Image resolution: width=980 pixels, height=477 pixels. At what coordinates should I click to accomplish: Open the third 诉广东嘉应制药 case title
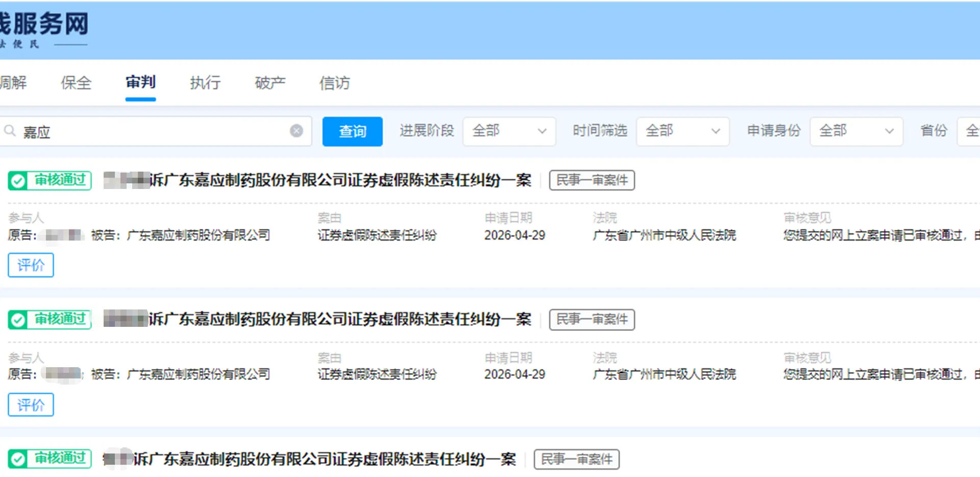tap(310, 459)
